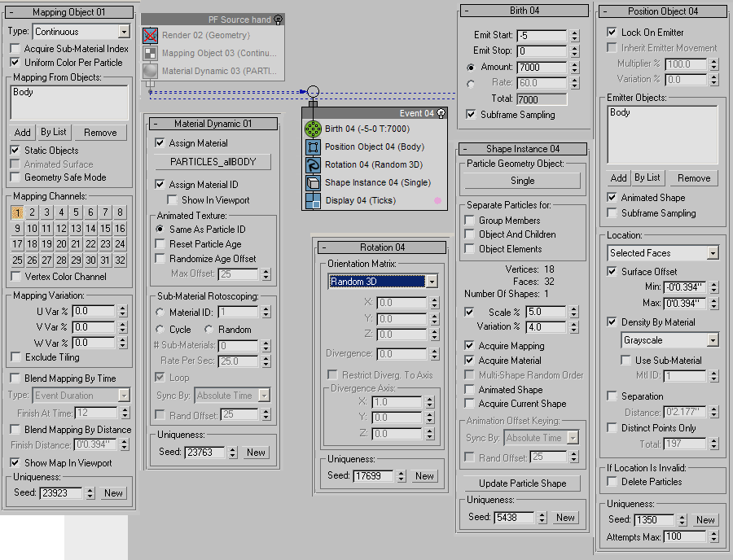The height and width of the screenshot is (560, 733).
Task: Collapse the Position Object 04 rollout
Action: (605, 11)
